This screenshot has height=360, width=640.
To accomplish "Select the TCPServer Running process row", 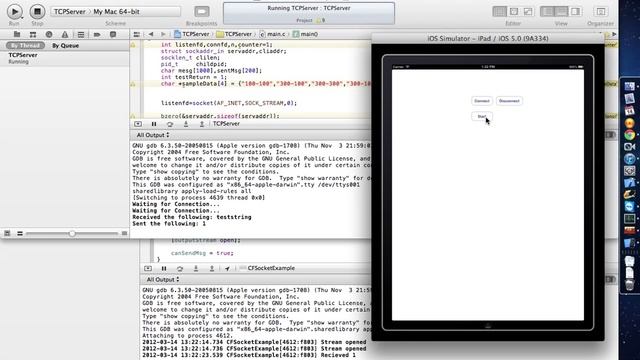I will pos(64,58).
